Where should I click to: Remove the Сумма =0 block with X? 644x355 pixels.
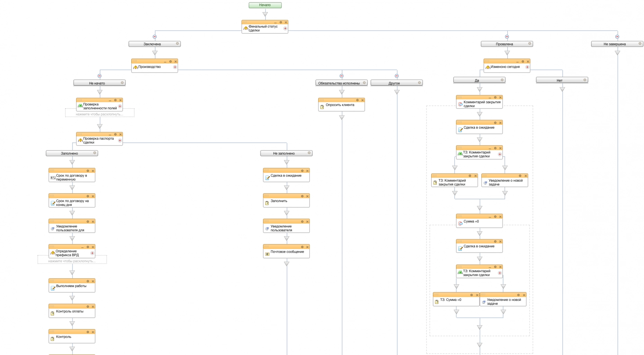click(500, 217)
